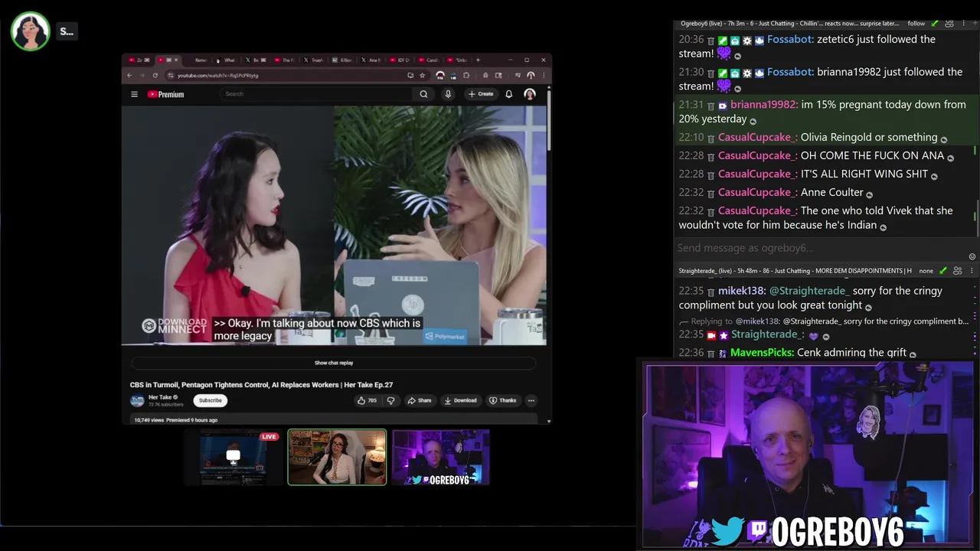Image resolution: width=980 pixels, height=551 pixels.
Task: Click the YouTube page vertical scrollbar
Action: pyautogui.click(x=549, y=122)
